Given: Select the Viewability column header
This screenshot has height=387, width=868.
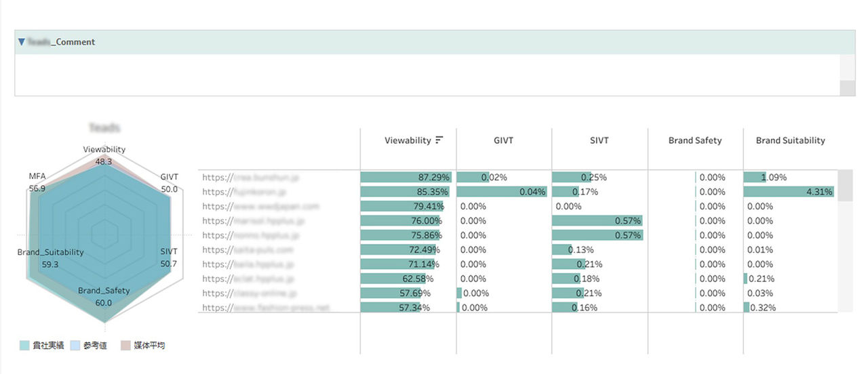Looking at the screenshot, I should coord(408,140).
